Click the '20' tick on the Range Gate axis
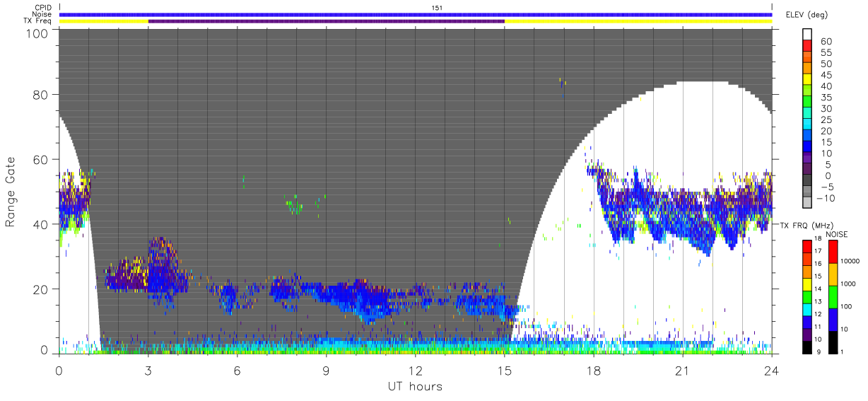 40,289
